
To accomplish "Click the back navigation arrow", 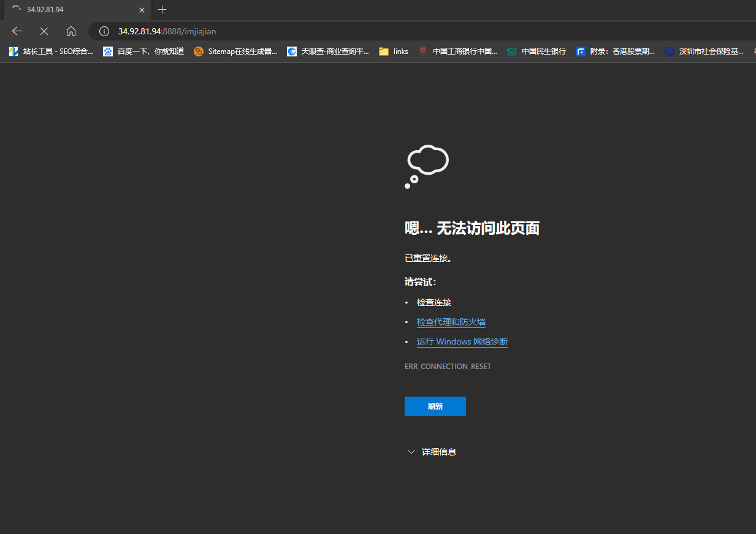I will point(17,31).
